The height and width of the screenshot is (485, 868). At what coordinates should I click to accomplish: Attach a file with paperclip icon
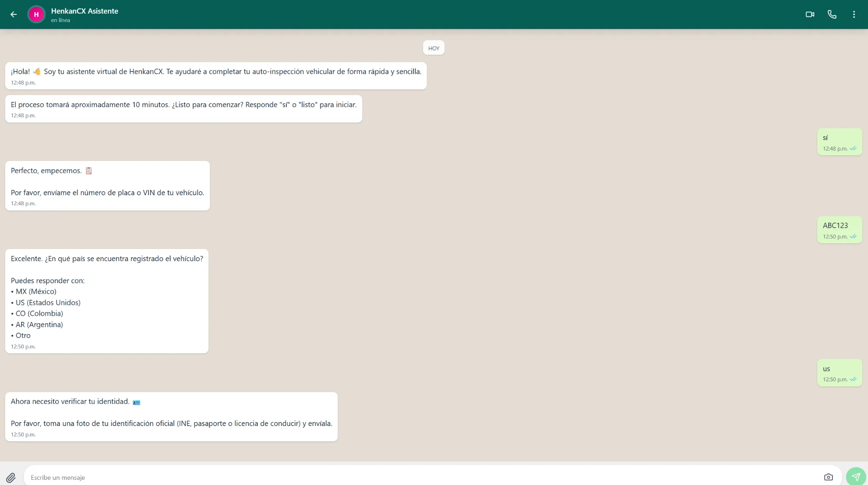[x=11, y=477]
